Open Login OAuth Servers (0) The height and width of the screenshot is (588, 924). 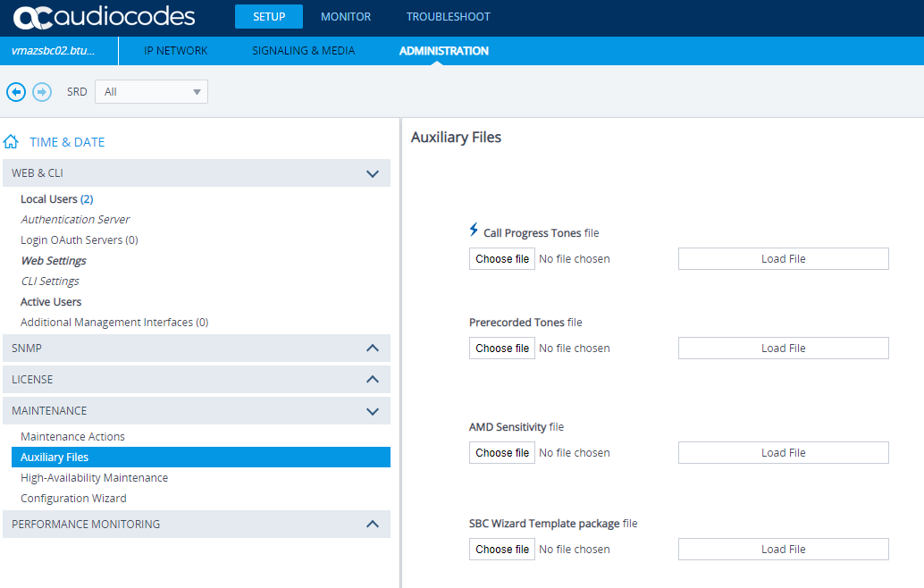click(x=79, y=239)
